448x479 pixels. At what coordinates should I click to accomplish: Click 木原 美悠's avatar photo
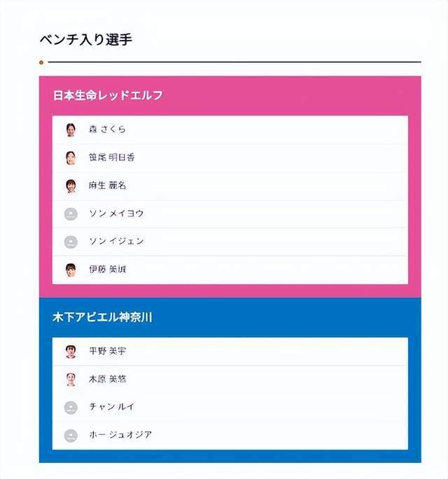click(x=71, y=380)
